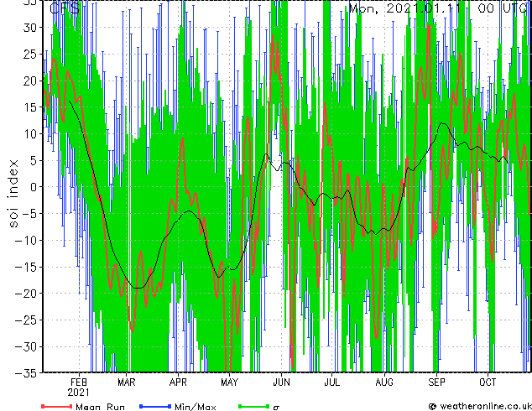Click the 25 y-axis value

[31, 54]
